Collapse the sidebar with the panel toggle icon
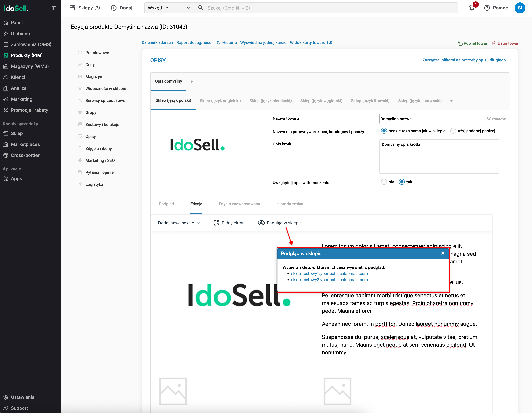 point(54,8)
